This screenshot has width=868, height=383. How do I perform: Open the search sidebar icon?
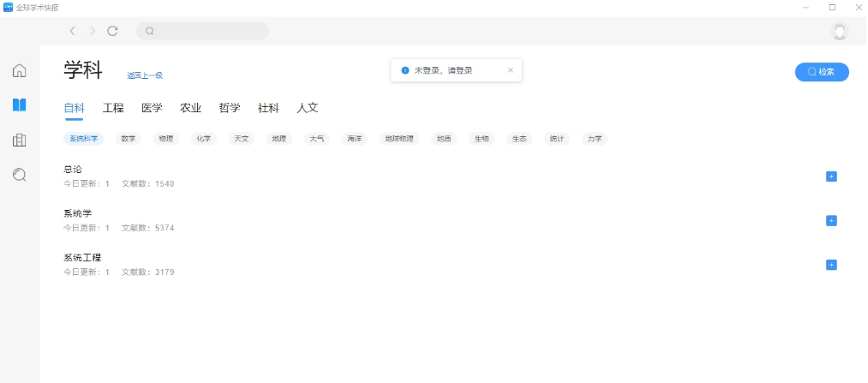coord(20,175)
